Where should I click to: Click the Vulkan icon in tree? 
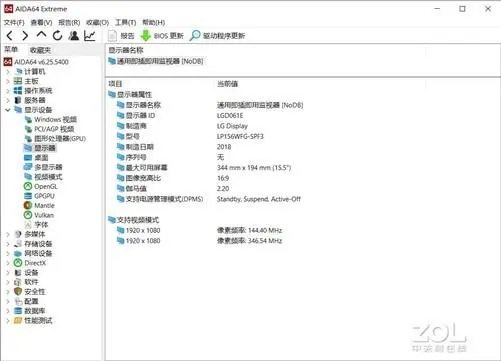click(28, 215)
